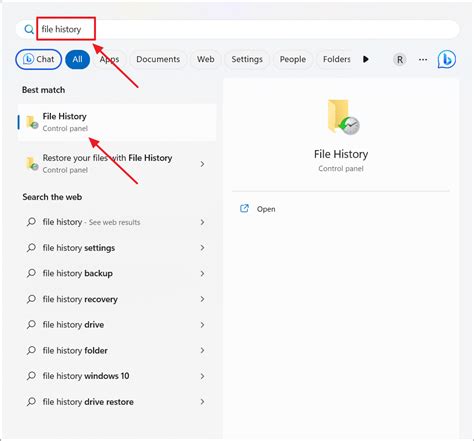474x441 pixels.
Task: Open the R user account avatar
Action: [400, 60]
